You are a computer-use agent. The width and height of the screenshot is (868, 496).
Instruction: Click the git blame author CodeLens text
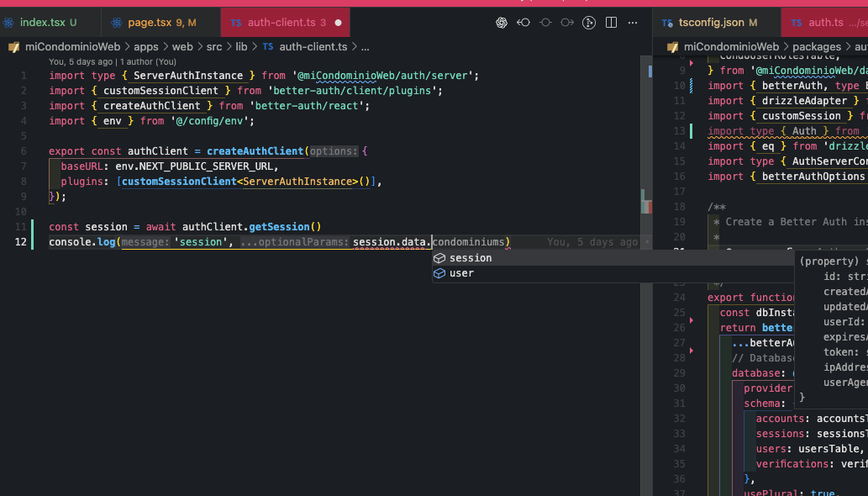pos(113,61)
